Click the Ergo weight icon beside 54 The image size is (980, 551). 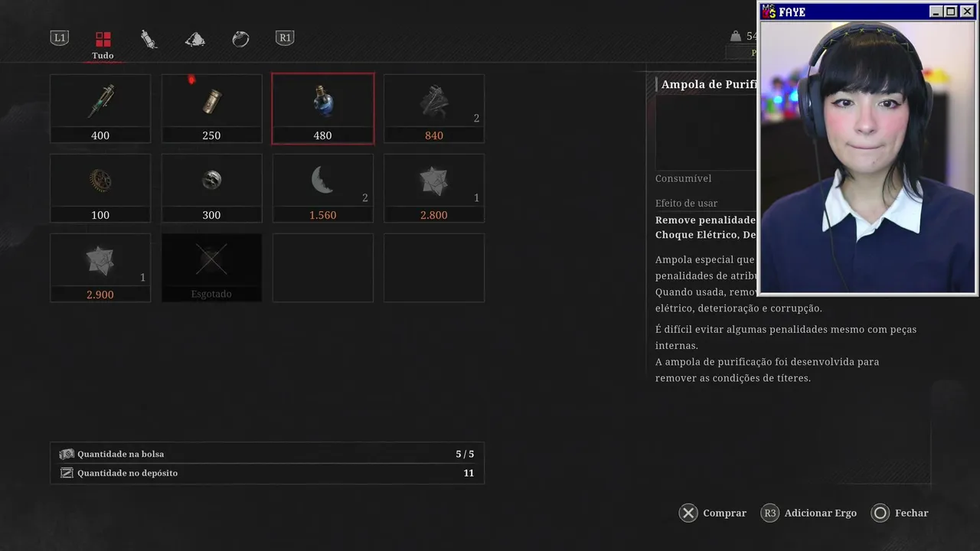pos(736,36)
